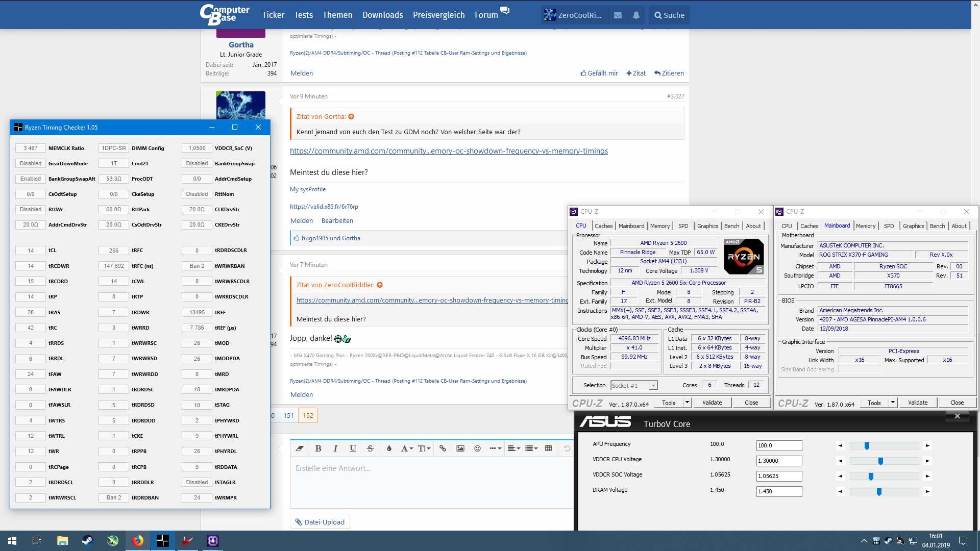Click the Validate button in CPU-Z
The image size is (980, 551).
click(712, 403)
